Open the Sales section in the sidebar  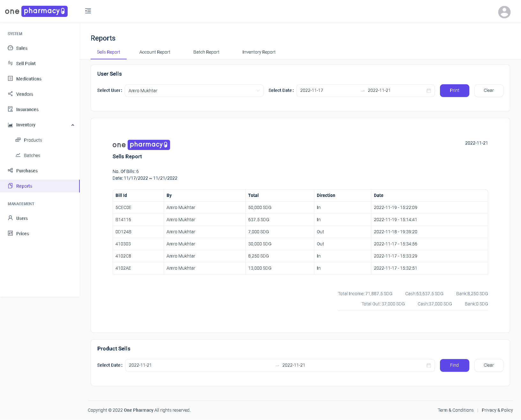(21, 48)
